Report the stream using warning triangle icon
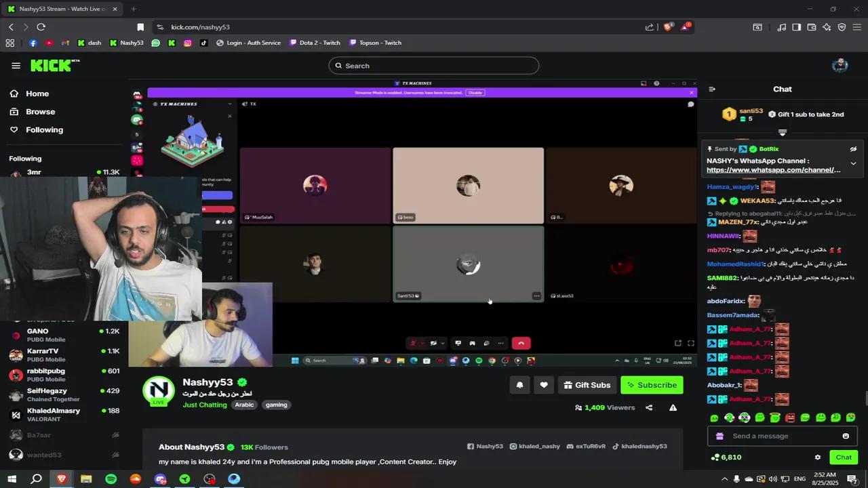The width and height of the screenshot is (868, 488). [x=673, y=407]
